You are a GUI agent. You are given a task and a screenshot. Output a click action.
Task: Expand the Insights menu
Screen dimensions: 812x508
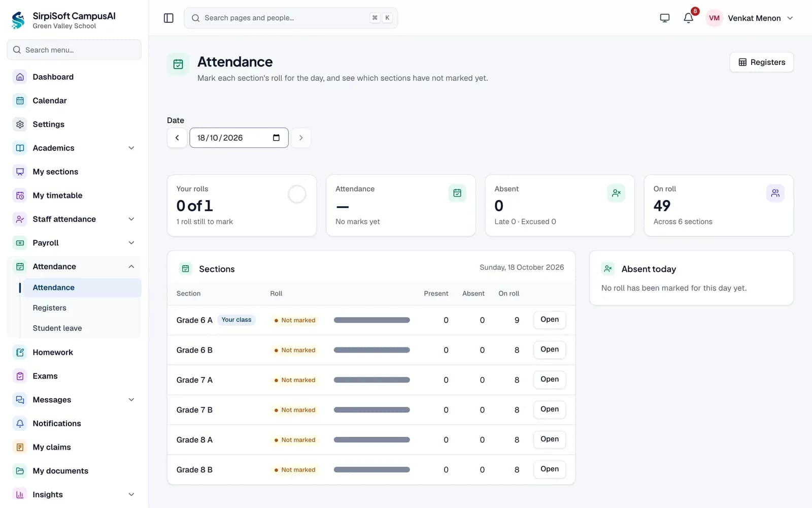click(x=74, y=494)
